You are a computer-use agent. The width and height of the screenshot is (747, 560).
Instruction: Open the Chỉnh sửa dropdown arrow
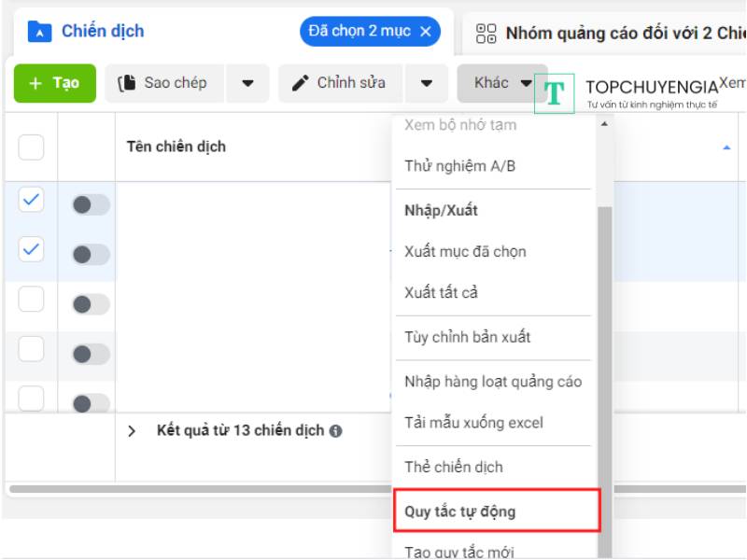(427, 83)
